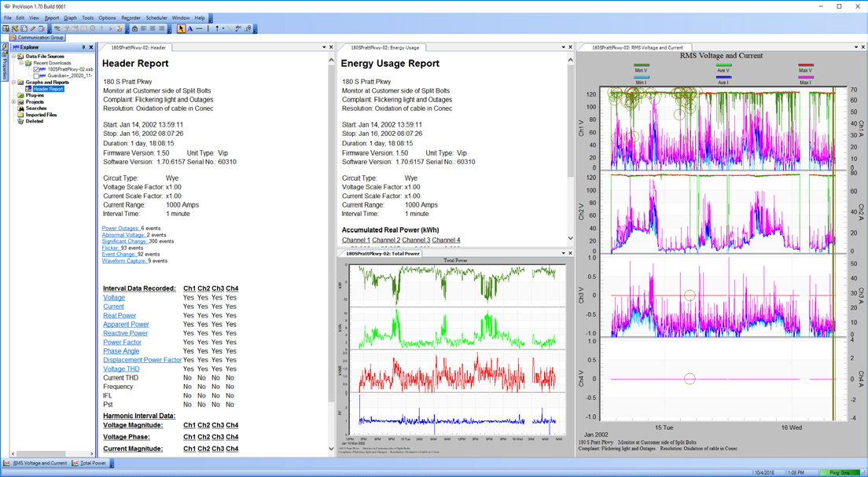Toggle the Max V legend entry
The height and width of the screenshot is (477, 868).
tap(805, 68)
